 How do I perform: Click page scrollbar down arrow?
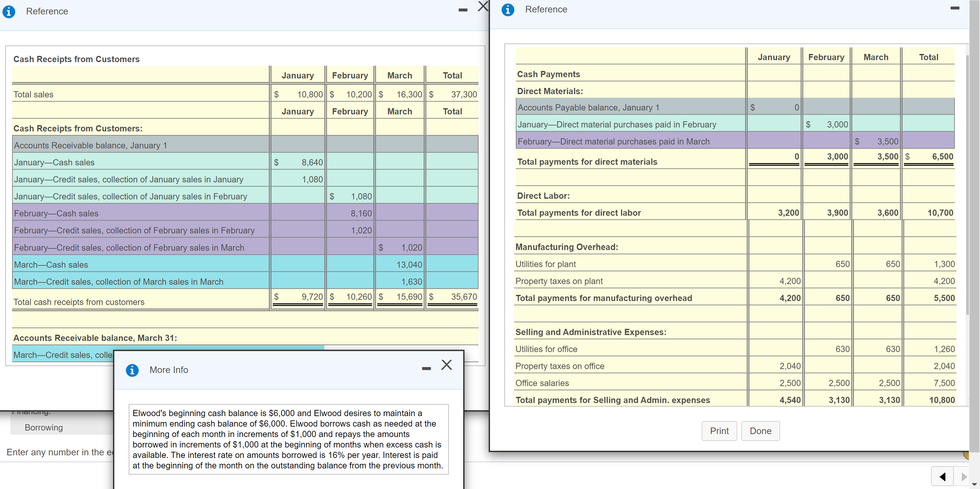click(x=974, y=484)
